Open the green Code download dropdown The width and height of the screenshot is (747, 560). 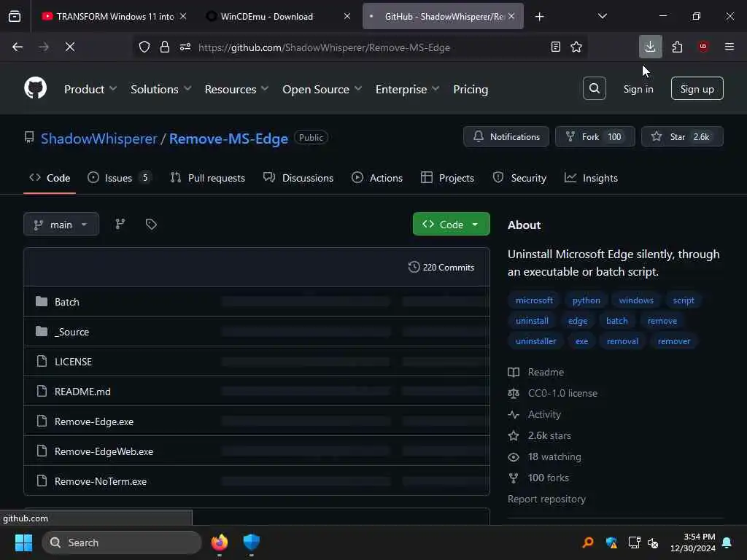[x=451, y=225]
